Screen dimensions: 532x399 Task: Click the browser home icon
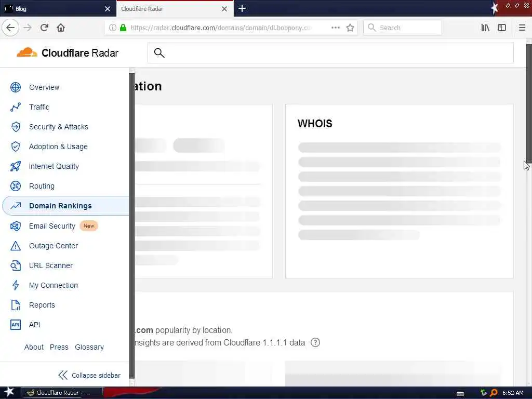(61, 28)
